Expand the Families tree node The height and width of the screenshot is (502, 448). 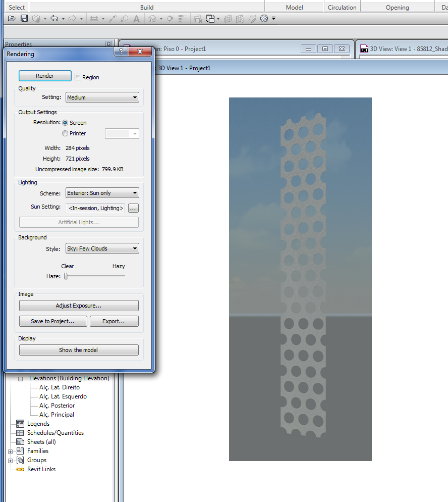click(x=10, y=451)
